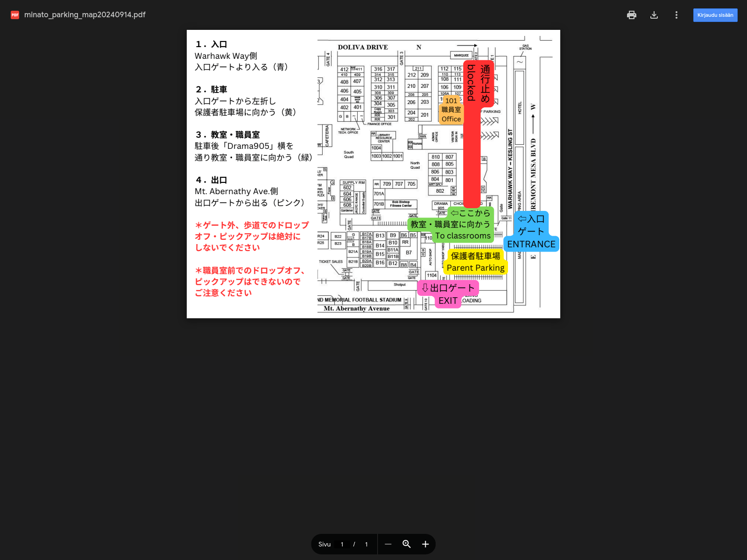Click the pink EXIT label
Viewport: 747px width, 560px height.
coord(448,294)
